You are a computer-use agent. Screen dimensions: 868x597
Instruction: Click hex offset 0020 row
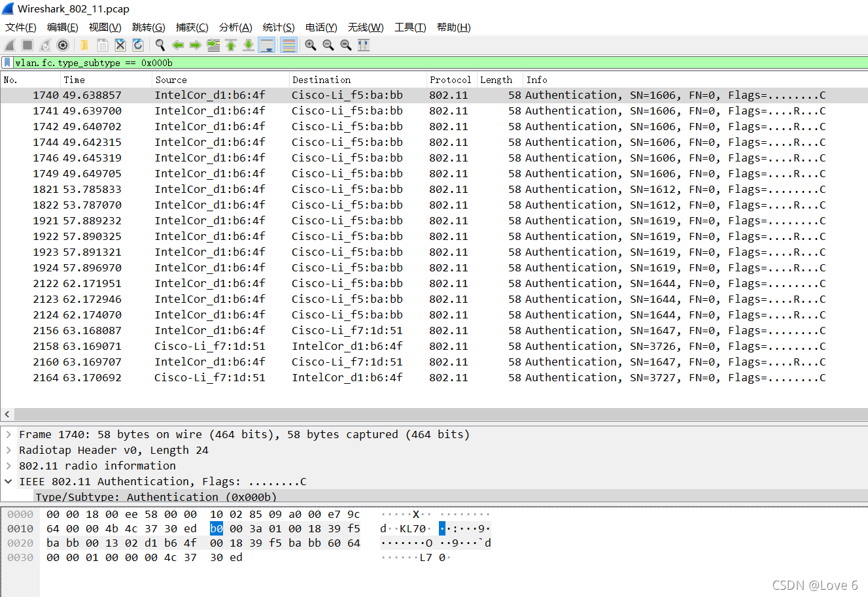pos(20,543)
